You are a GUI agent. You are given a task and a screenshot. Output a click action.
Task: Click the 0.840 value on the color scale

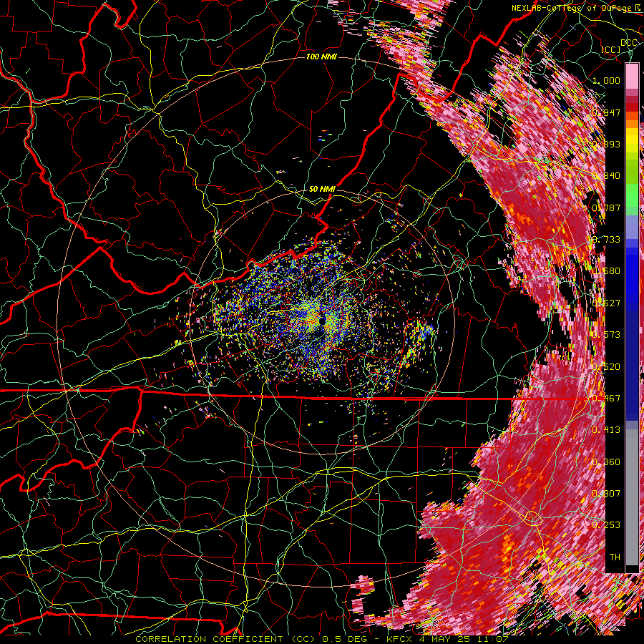pyautogui.click(x=606, y=176)
